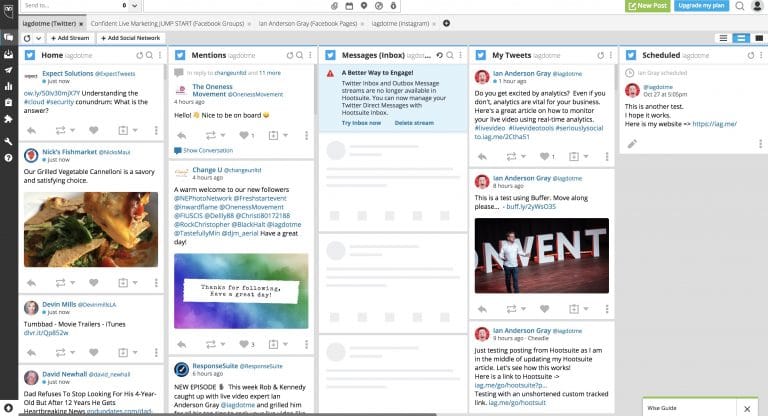Switch to lagdotme (Instagram) tab
This screenshot has height=416, width=768.
(x=400, y=23)
